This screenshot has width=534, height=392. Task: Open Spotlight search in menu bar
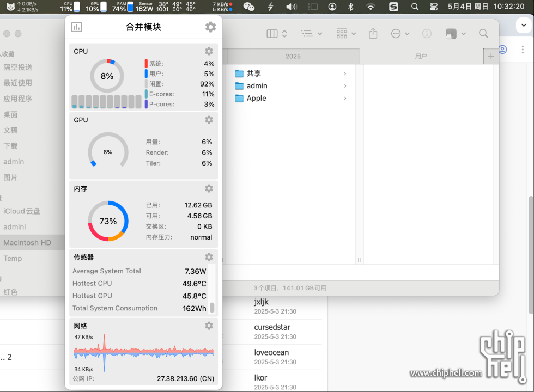pyautogui.click(x=415, y=7)
